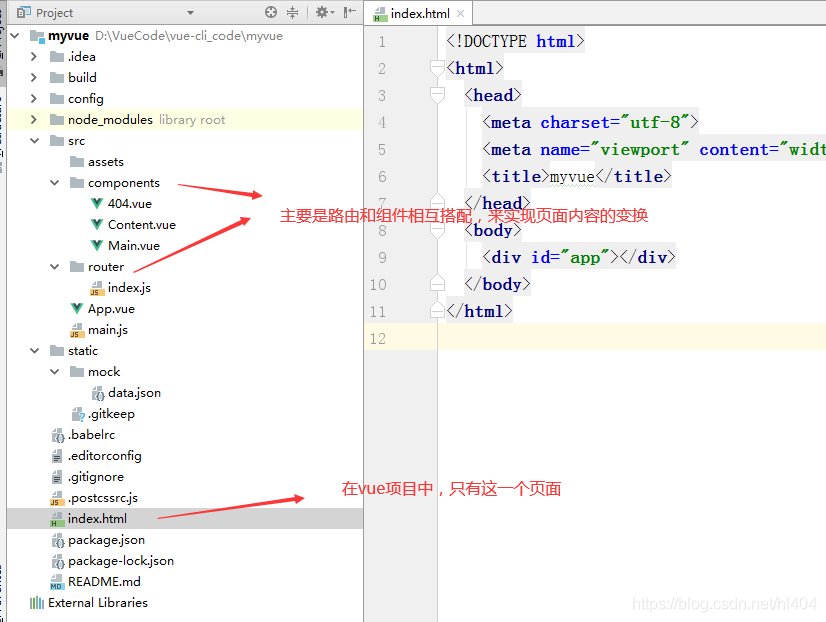Click the JSON icon of data.json
Viewport: 826px width, 622px height.
point(97,393)
